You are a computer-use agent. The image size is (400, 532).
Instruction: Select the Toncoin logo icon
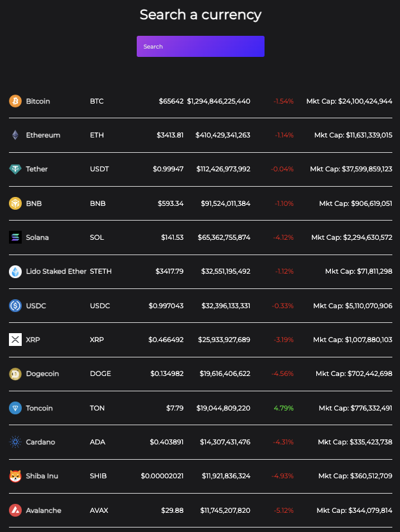click(15, 408)
